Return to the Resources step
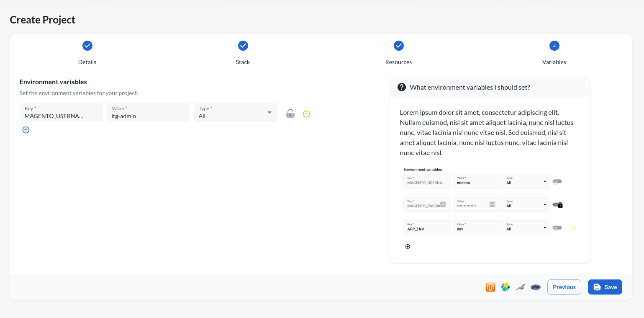644x318 pixels. click(398, 46)
